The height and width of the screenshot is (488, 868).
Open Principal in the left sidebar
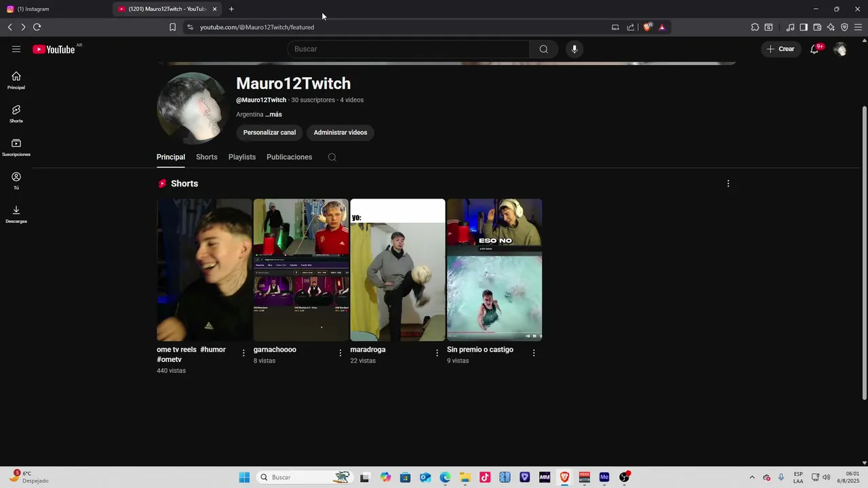[16, 81]
